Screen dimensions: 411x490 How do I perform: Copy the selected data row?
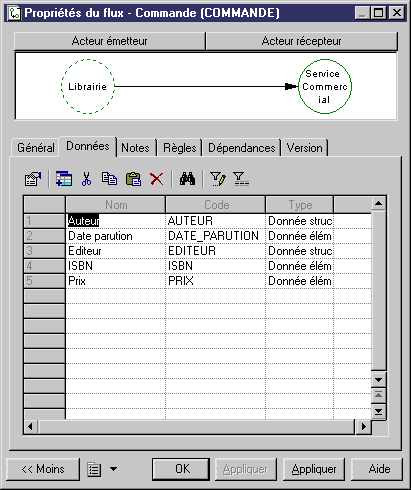point(109,179)
